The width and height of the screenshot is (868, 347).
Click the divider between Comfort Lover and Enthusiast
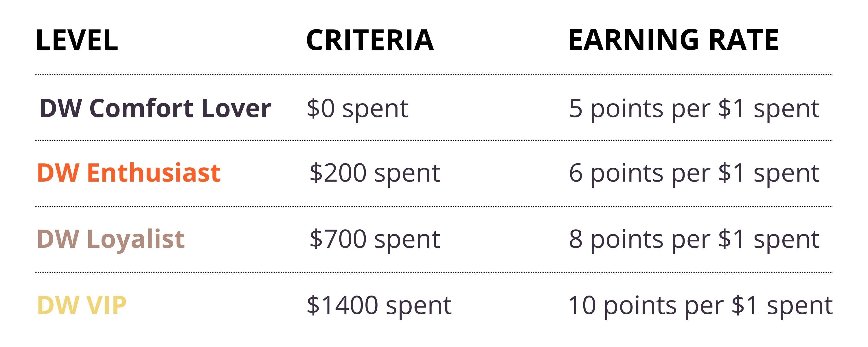(x=433, y=140)
